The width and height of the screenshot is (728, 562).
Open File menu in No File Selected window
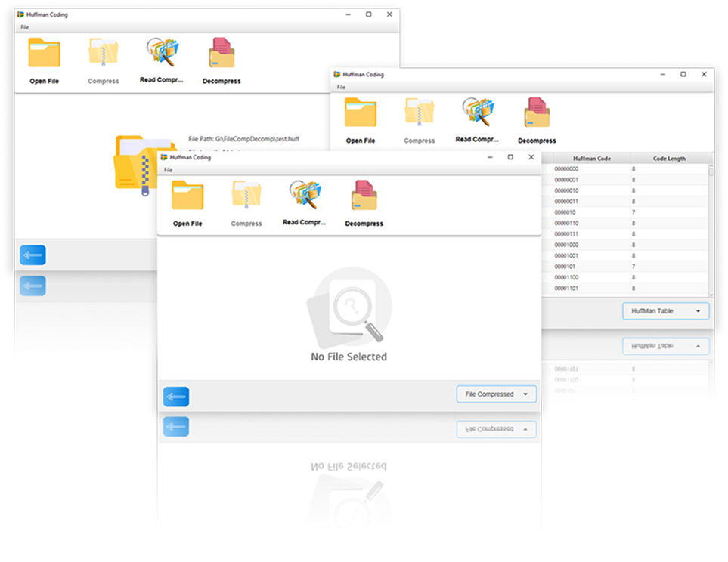click(x=169, y=170)
